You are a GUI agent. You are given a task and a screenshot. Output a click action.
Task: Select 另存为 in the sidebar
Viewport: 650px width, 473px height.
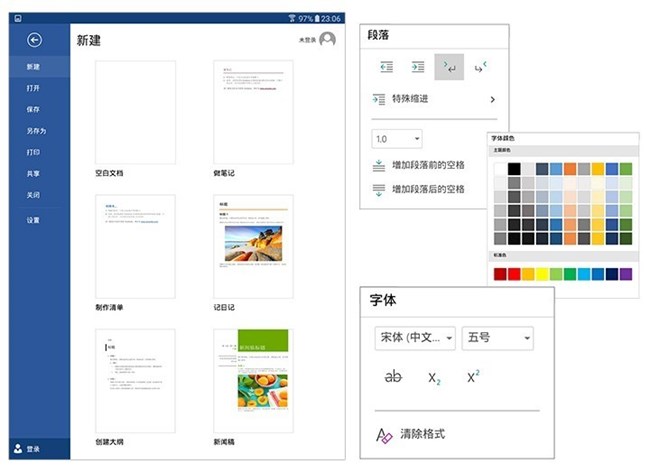point(36,131)
